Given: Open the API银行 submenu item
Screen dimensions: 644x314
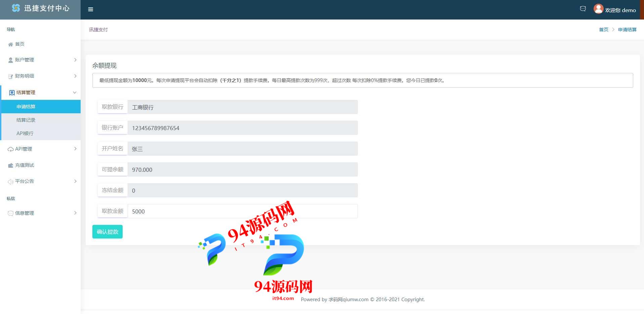Looking at the screenshot, I should click(x=41, y=133).
